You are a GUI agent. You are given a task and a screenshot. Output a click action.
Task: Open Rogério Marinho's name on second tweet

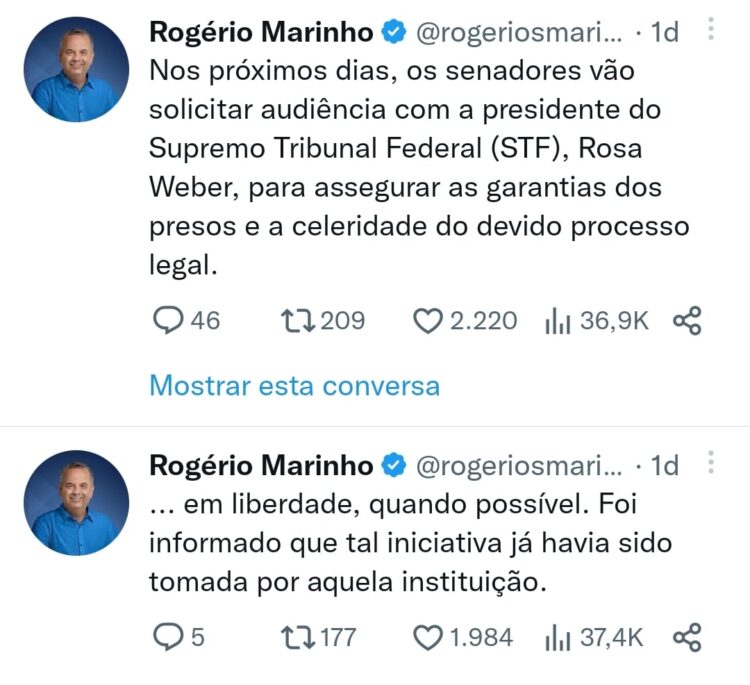coord(261,465)
